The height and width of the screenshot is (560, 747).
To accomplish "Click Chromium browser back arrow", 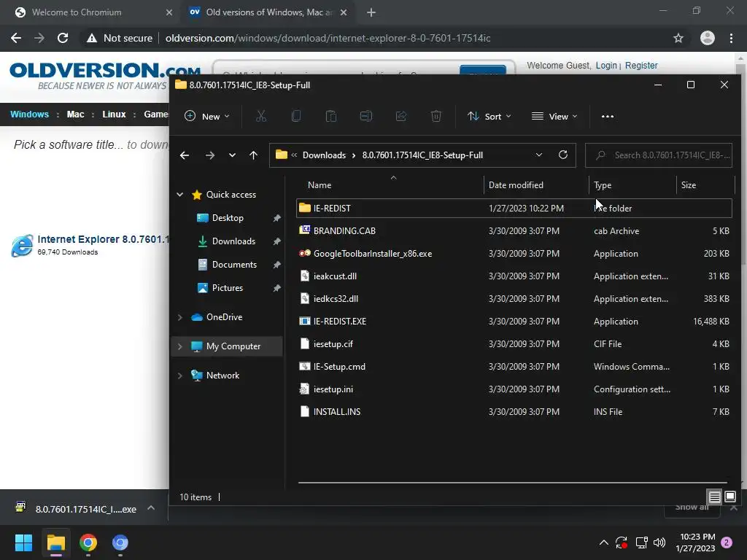I will [x=16, y=38].
